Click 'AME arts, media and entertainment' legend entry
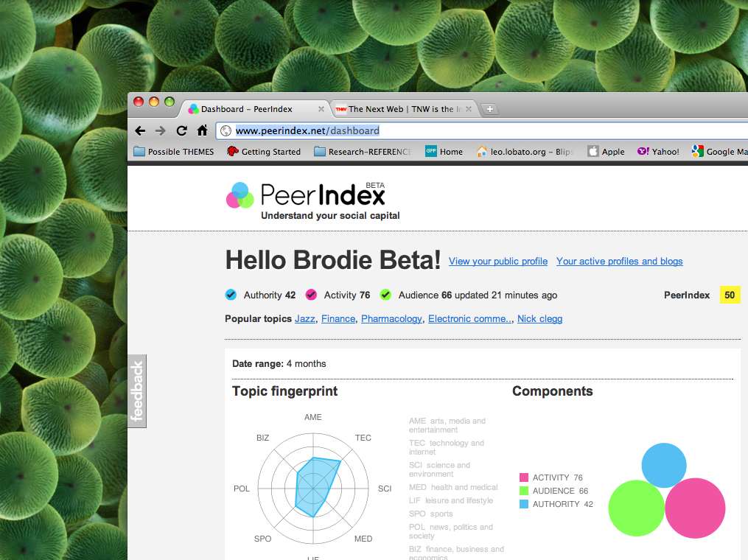 point(447,425)
